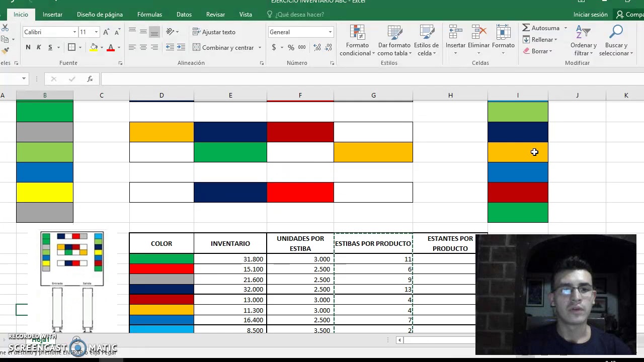
Task: Decrease decimal places
Action: pos(329,47)
